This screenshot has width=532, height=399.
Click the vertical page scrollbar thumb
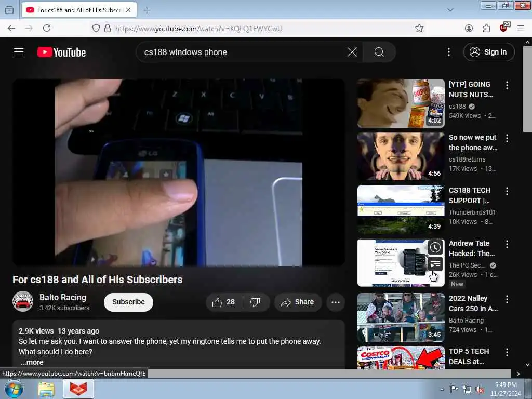pyautogui.click(x=527, y=89)
